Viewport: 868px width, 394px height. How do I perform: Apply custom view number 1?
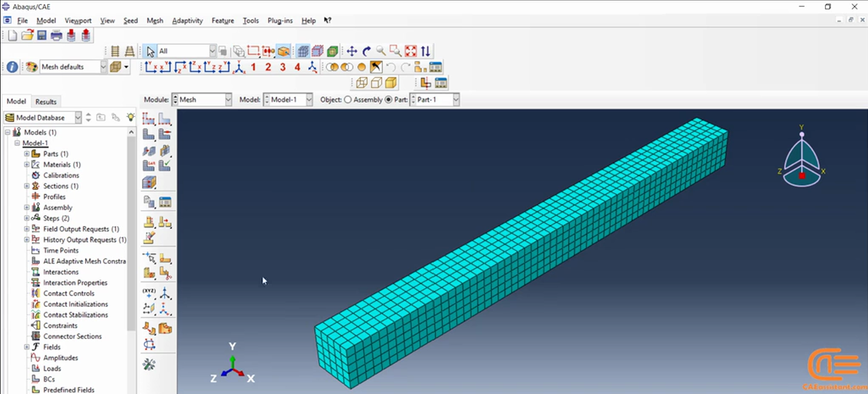(253, 67)
